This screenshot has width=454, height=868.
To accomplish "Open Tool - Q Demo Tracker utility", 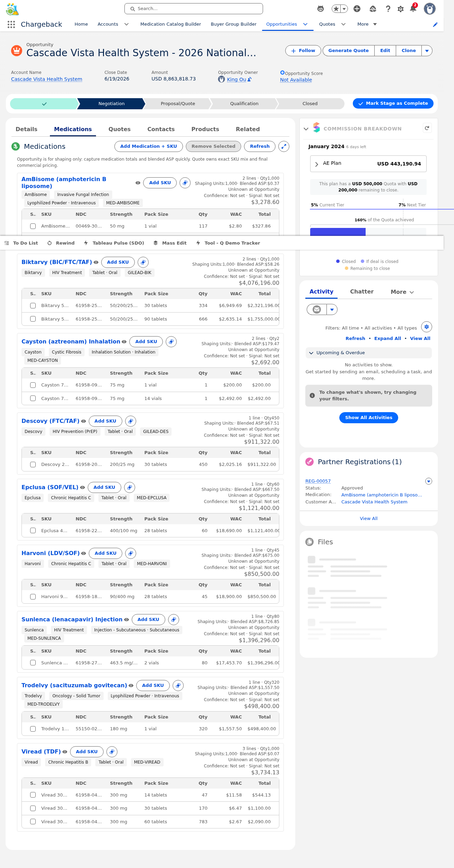I will click(228, 243).
